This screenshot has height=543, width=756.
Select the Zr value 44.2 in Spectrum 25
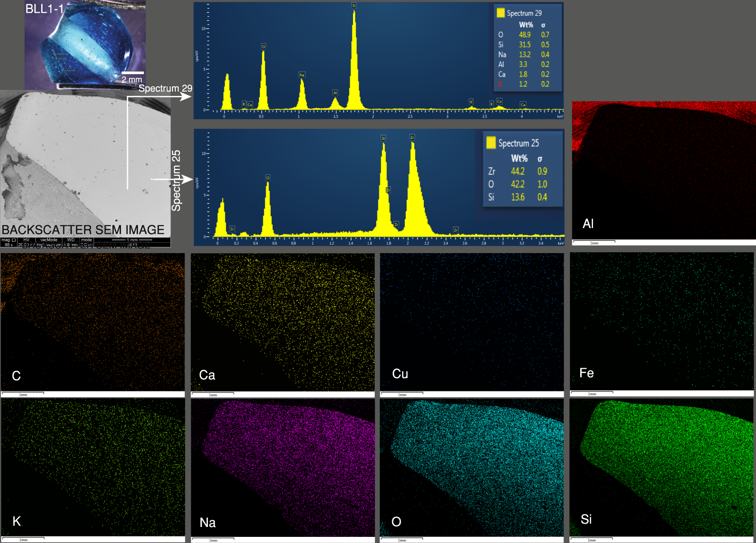(518, 171)
